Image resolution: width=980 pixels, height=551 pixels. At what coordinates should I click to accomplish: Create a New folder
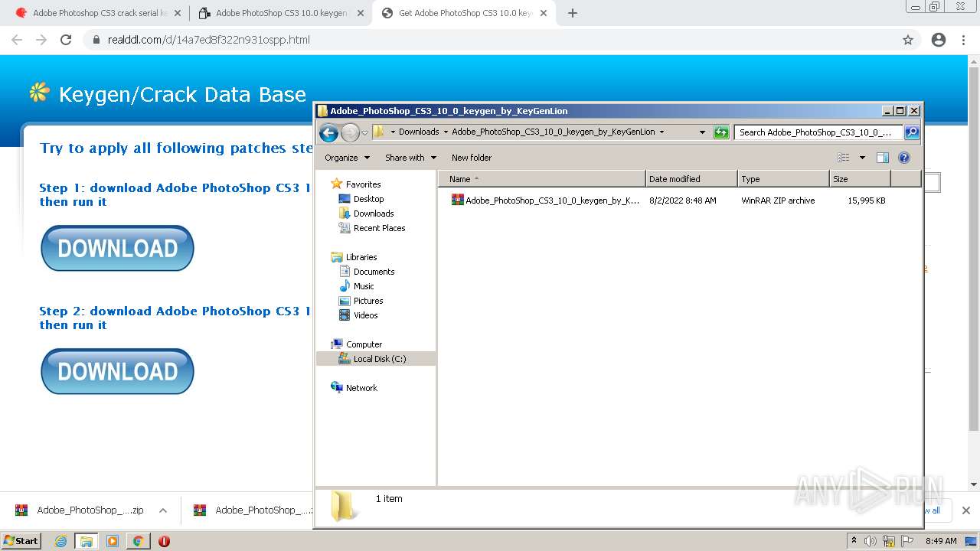pos(472,158)
